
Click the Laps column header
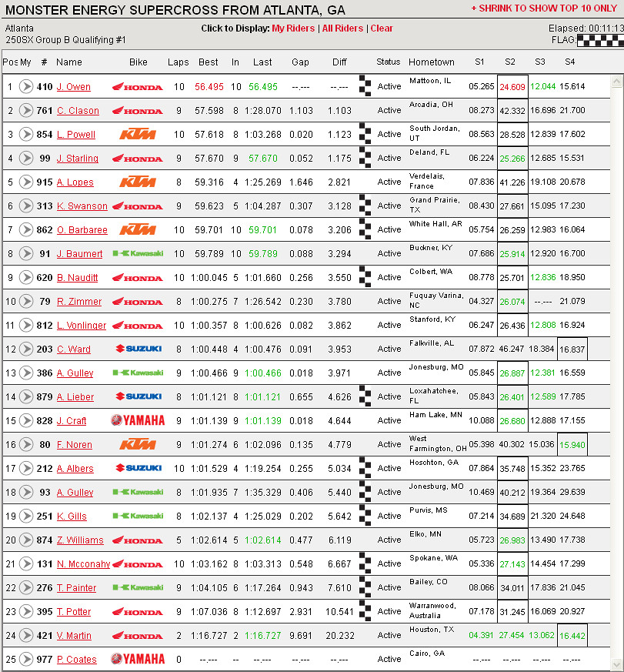[179, 62]
